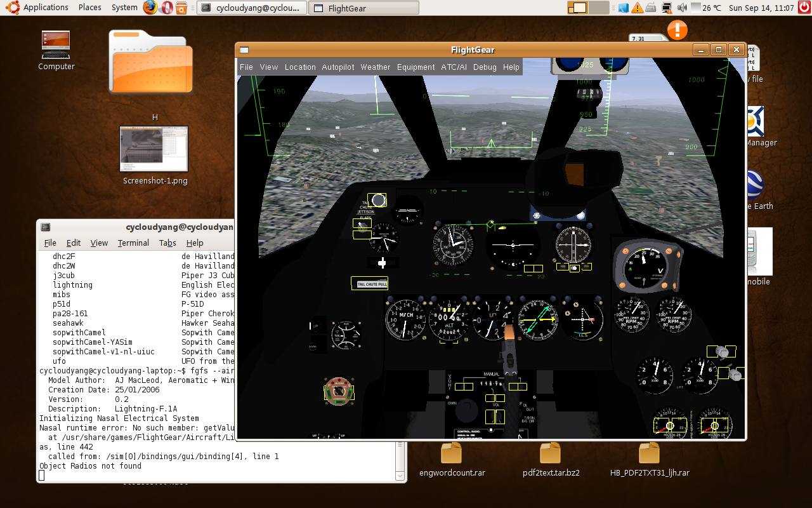Open Firefox from the top panel
Screen dimensions: 812x508
tap(150, 8)
